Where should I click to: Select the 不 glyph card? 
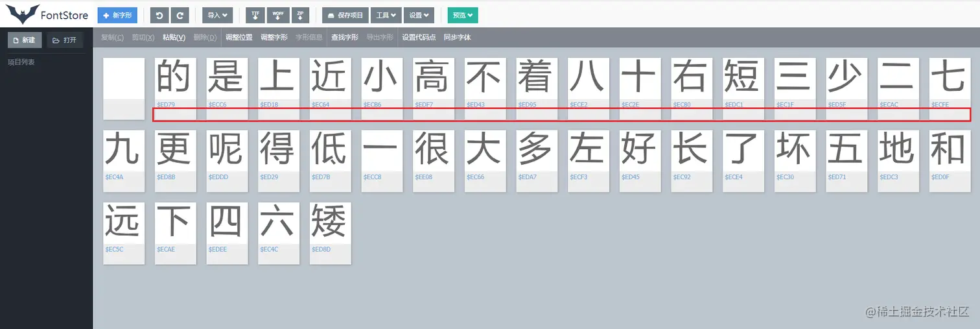pyautogui.click(x=485, y=88)
